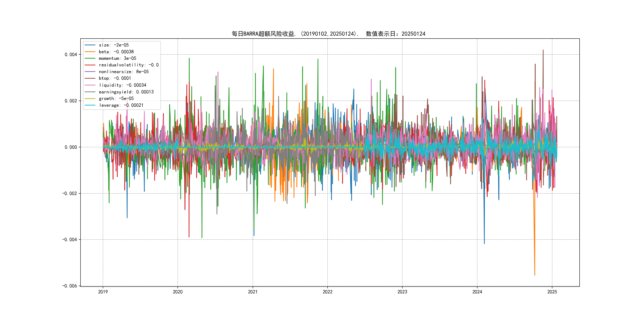Click the 0.000 y-axis tick label

[x=71, y=147]
